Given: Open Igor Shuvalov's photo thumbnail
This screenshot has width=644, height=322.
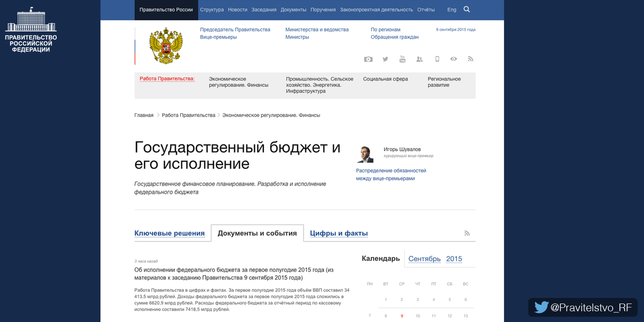Looking at the screenshot, I should (365, 154).
